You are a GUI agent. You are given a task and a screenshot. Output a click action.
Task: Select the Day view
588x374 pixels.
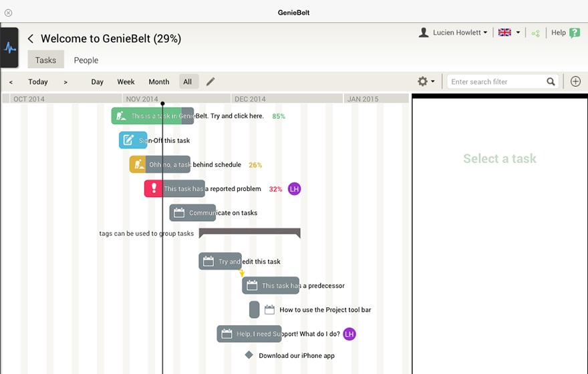pyautogui.click(x=97, y=81)
